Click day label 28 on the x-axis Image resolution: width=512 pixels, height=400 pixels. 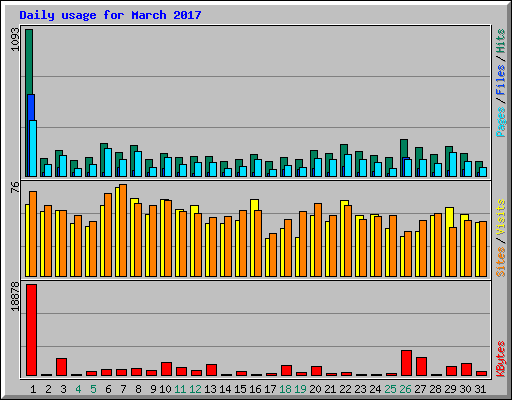coord(435,389)
